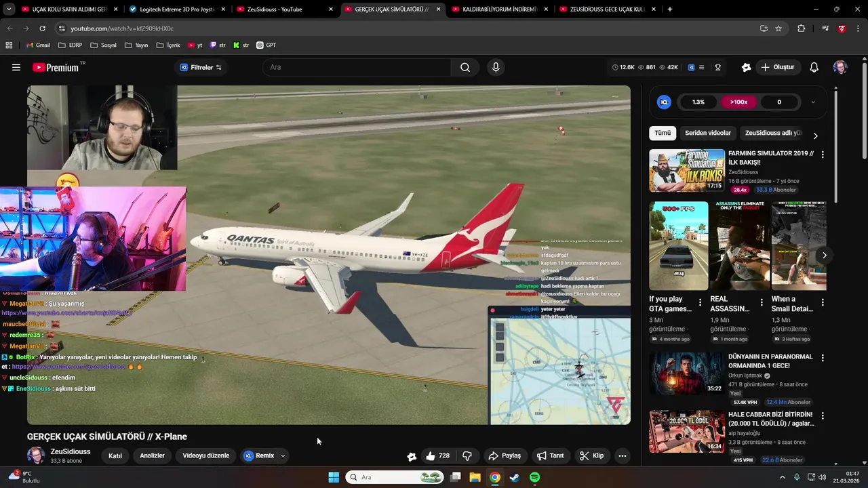Open Spotify from the taskbar

click(x=534, y=477)
